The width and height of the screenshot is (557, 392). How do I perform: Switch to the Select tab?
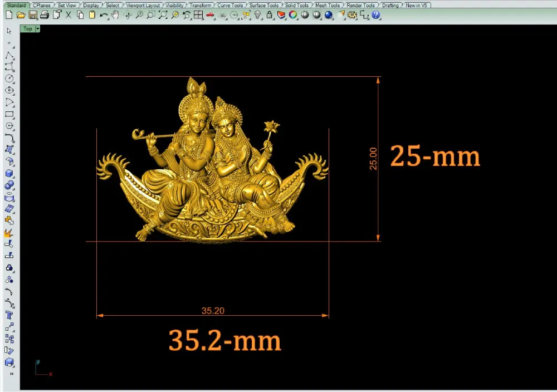point(113,6)
